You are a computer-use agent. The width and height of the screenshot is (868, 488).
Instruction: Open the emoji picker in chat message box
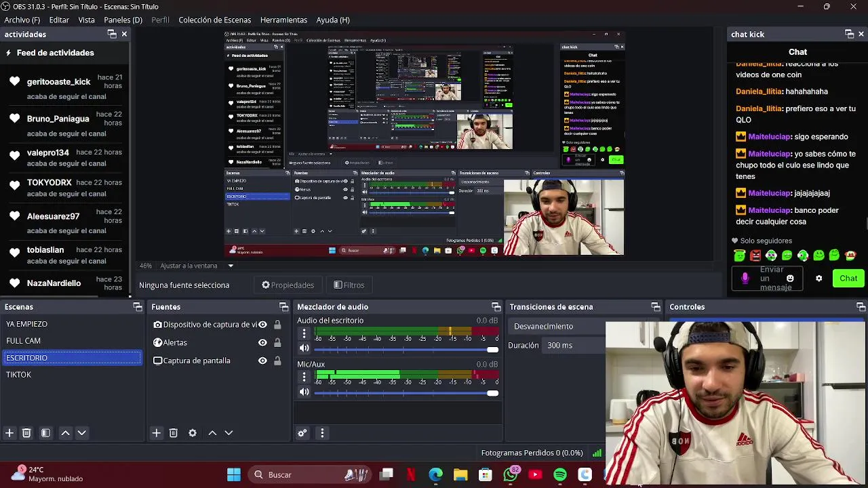point(790,279)
